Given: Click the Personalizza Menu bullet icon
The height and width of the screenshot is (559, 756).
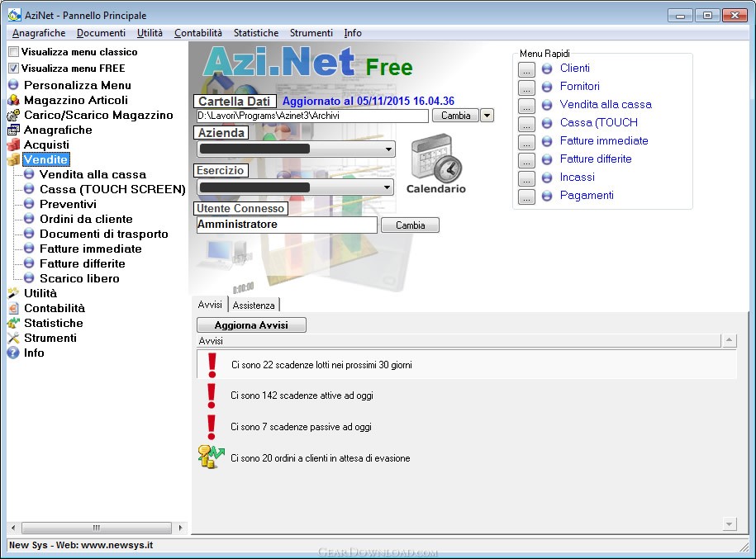Looking at the screenshot, I should (x=13, y=85).
